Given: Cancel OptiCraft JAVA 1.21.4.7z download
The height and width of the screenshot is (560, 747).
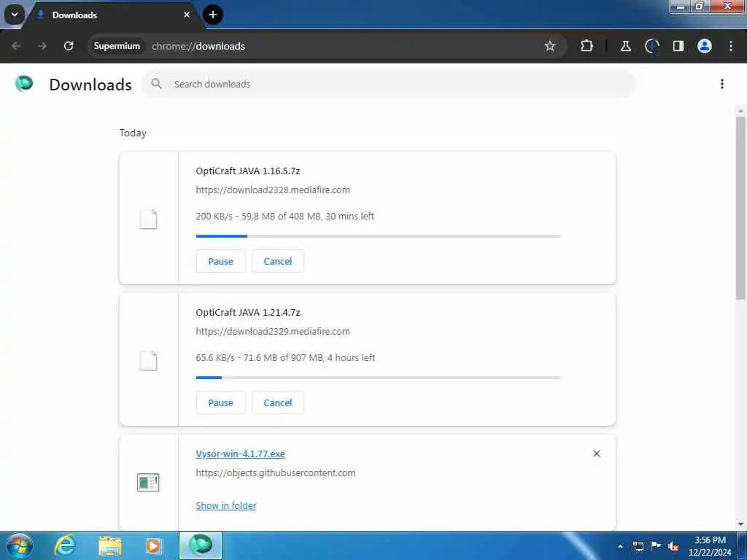Looking at the screenshot, I should pos(278,402).
